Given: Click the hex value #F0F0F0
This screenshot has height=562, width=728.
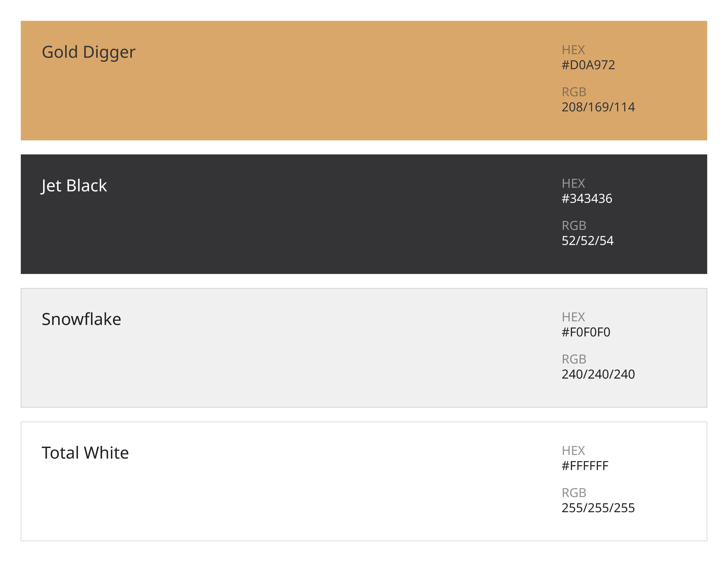Looking at the screenshot, I should point(586,332).
